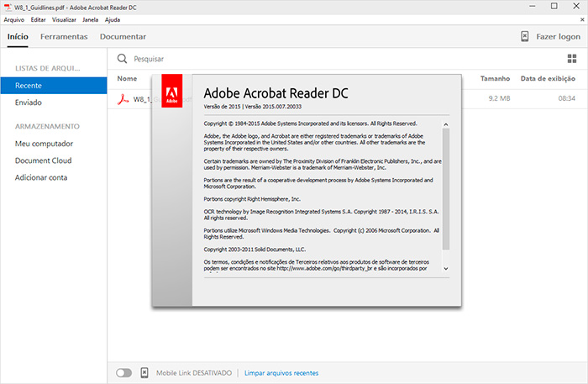Open Document Cloud storage
The width and height of the screenshot is (588, 384).
(x=43, y=160)
